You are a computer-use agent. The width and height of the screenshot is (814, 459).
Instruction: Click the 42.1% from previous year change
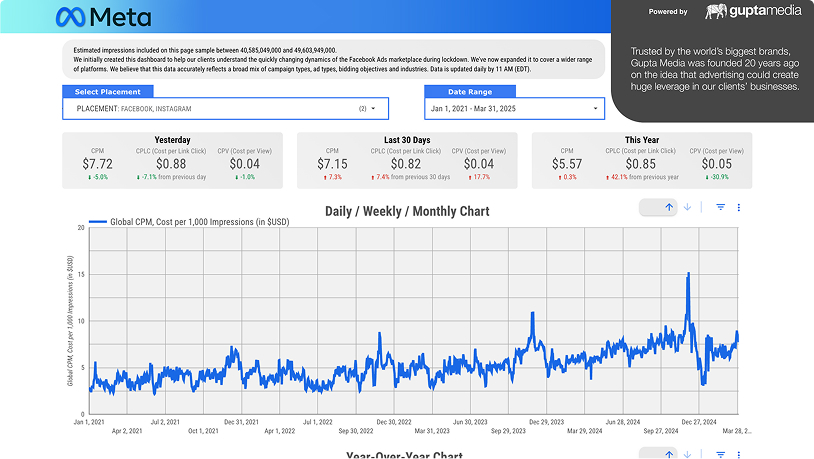click(x=642, y=177)
